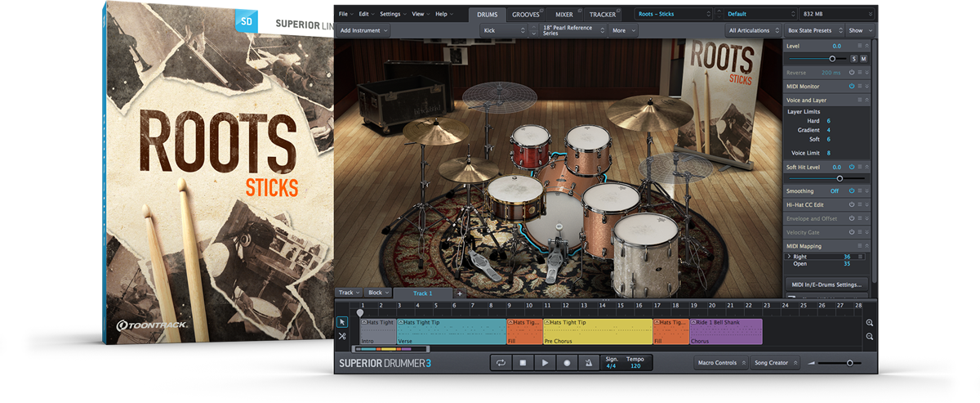The height and width of the screenshot is (403, 980).
Task: Click the Tempo 120 field
Action: click(635, 363)
